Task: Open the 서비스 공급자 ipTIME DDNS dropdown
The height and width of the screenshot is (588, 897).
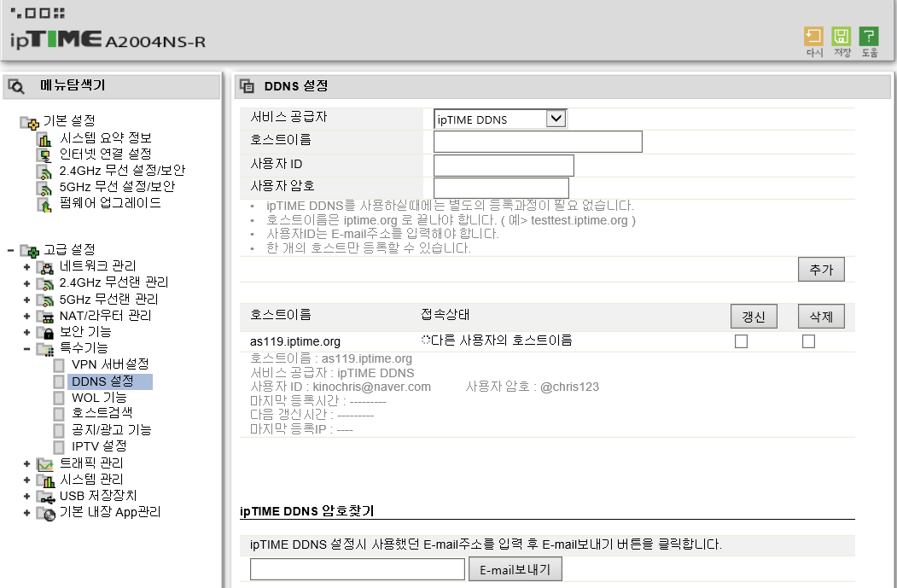Action: pos(500,119)
